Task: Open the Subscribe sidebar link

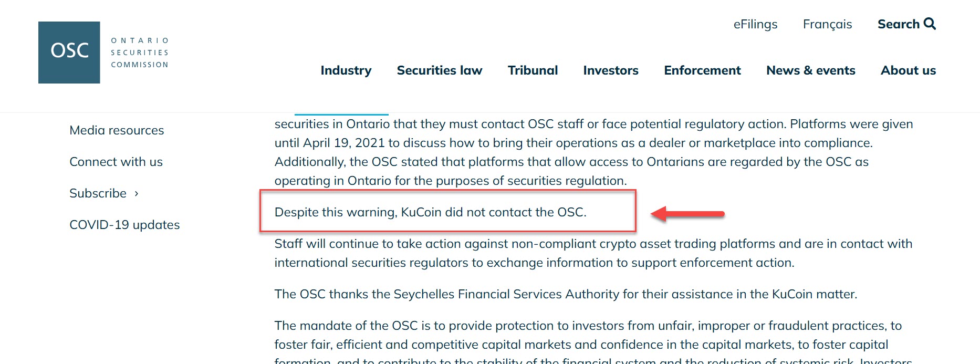Action: 98,193
